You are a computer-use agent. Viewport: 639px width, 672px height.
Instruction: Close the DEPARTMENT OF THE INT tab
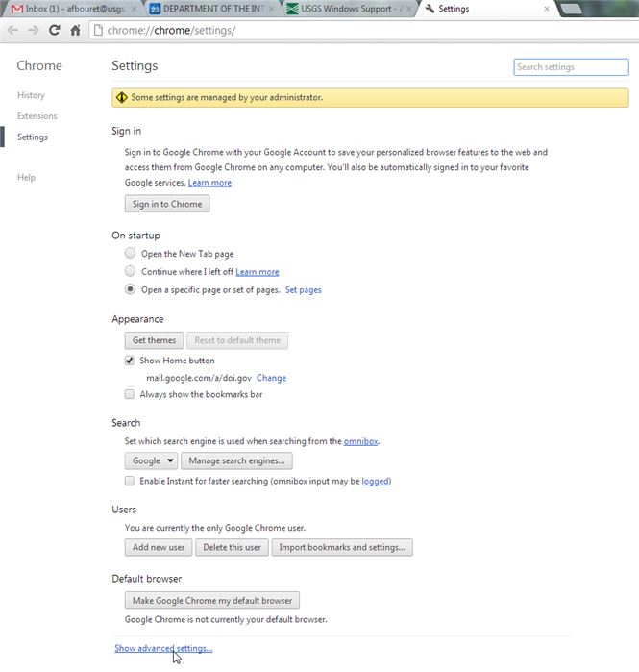pyautogui.click(x=272, y=9)
